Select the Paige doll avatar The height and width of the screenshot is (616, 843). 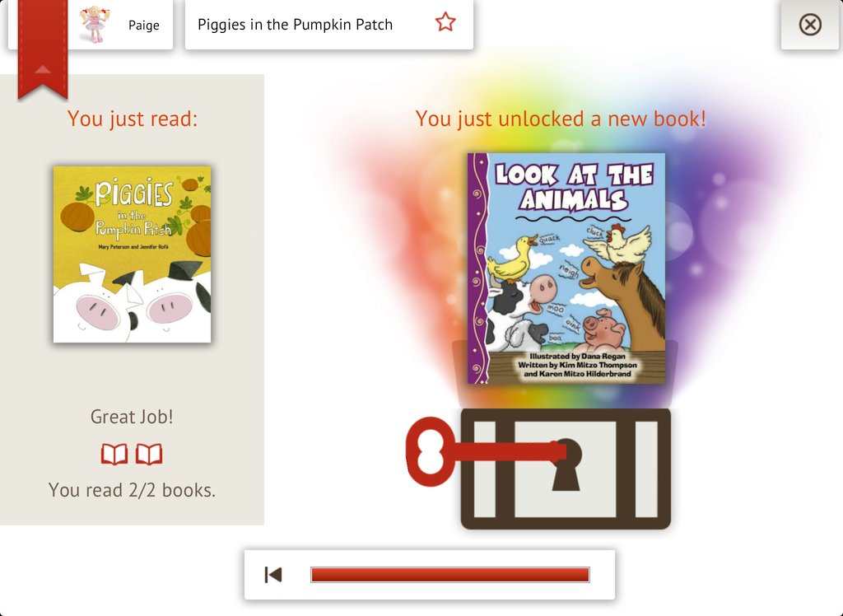tap(95, 25)
